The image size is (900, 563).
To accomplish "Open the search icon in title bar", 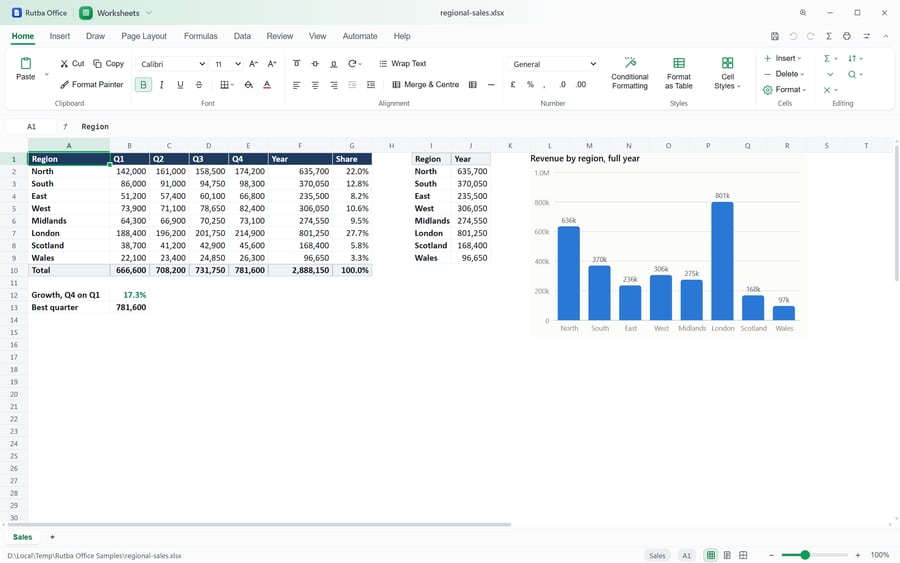I will click(x=803, y=13).
